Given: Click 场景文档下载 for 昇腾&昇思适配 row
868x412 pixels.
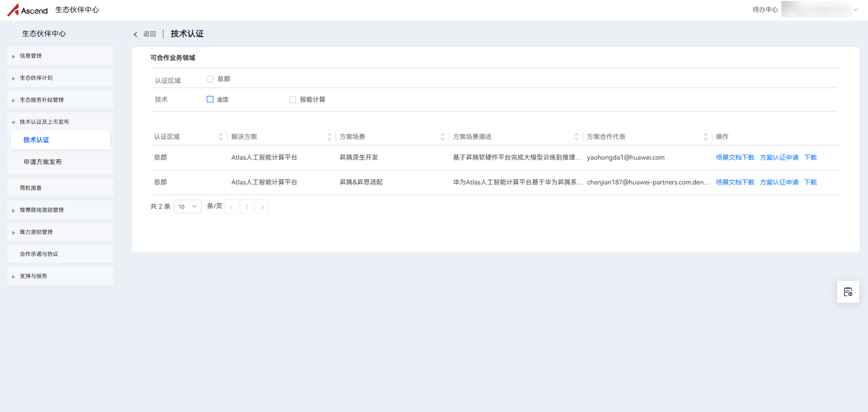Looking at the screenshot, I should (735, 182).
